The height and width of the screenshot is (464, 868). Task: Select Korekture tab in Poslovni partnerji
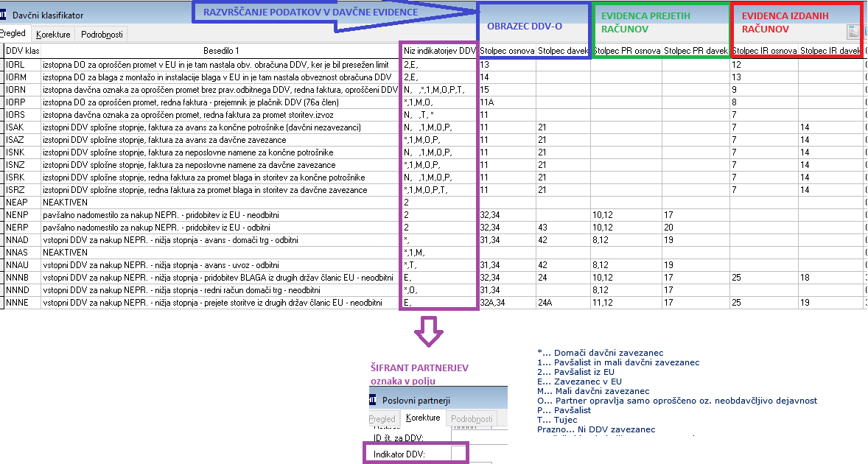(x=423, y=418)
